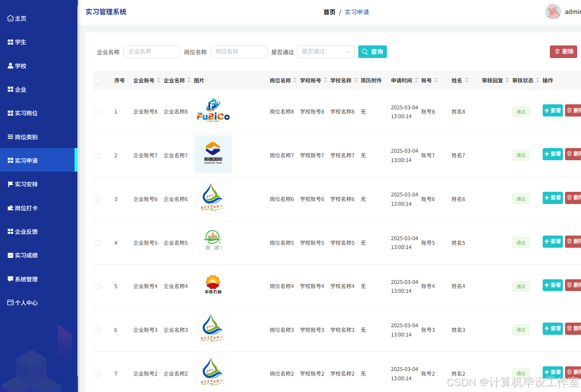Sort by 学校名称 column
This screenshot has height=392, width=581.
356,80
